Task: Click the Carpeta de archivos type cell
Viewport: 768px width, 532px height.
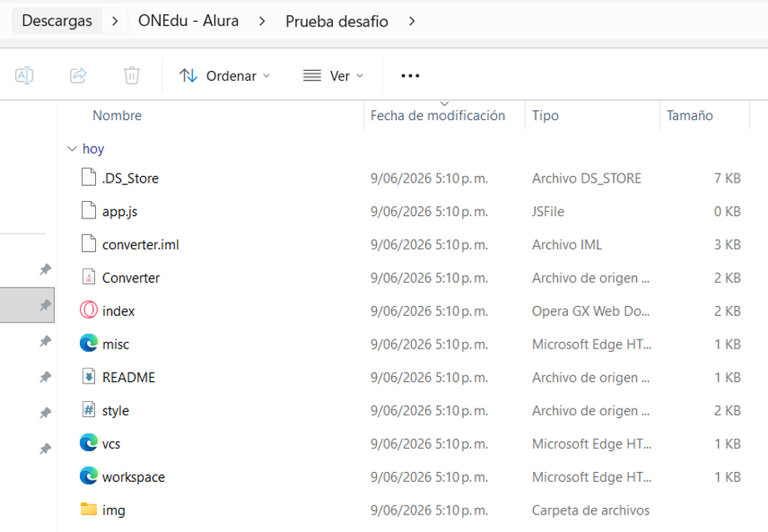Action: click(590, 510)
